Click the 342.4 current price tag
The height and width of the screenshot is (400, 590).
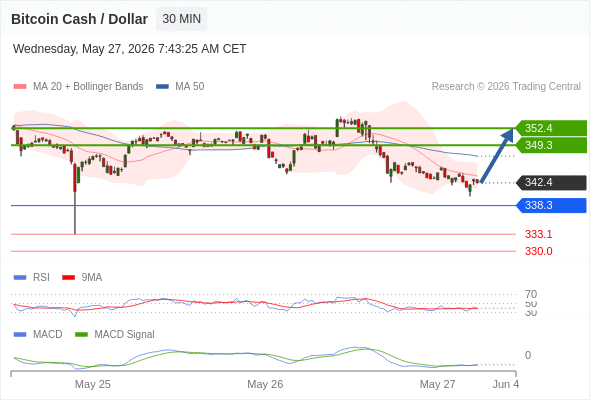click(551, 183)
